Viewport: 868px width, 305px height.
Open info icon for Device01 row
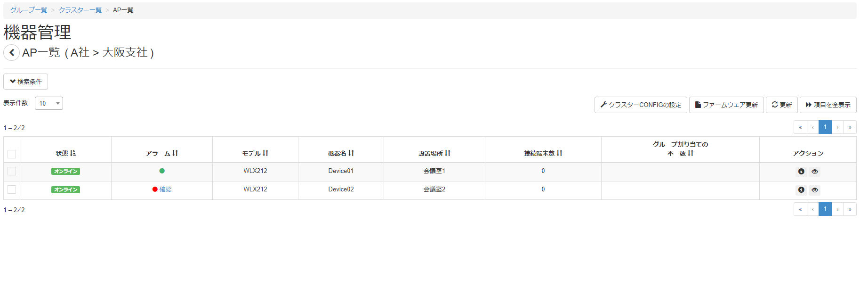801,172
